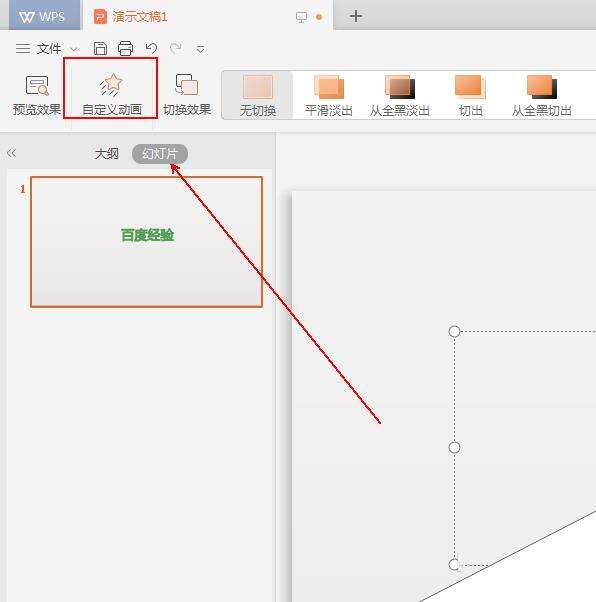Screen dimensions: 596x602
Task: Open quick access toolbar customization dropdown
Action: (200, 49)
